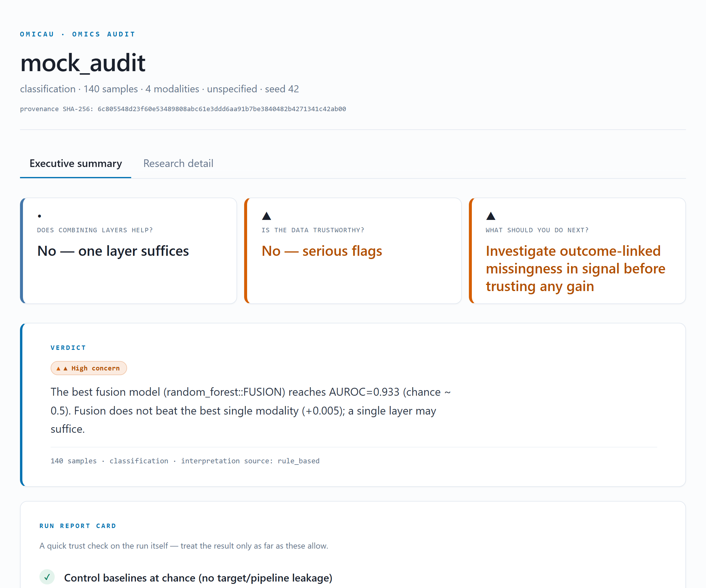Click 'Control baselines at chance' report item
This screenshot has height=588, width=706.
(198, 578)
